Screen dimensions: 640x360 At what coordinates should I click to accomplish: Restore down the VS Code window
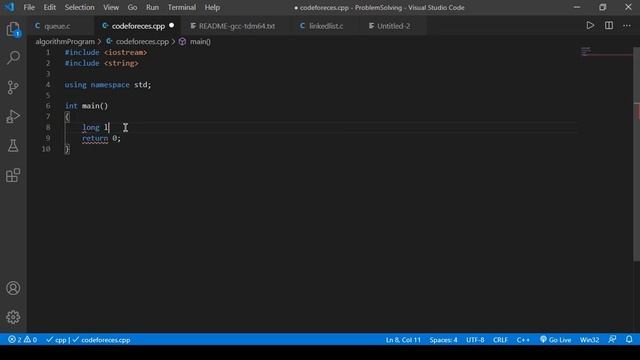pyautogui.click(x=602, y=7)
